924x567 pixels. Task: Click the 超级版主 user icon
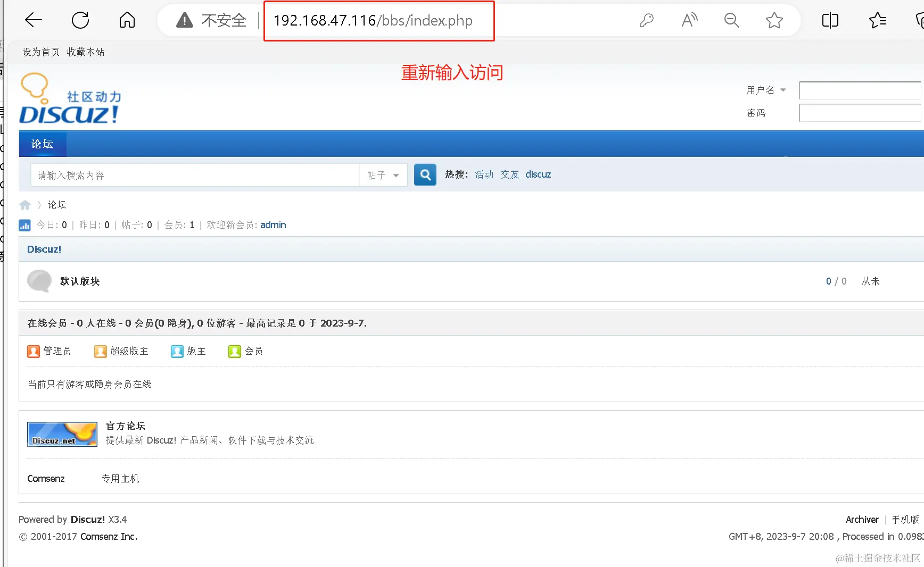(101, 351)
